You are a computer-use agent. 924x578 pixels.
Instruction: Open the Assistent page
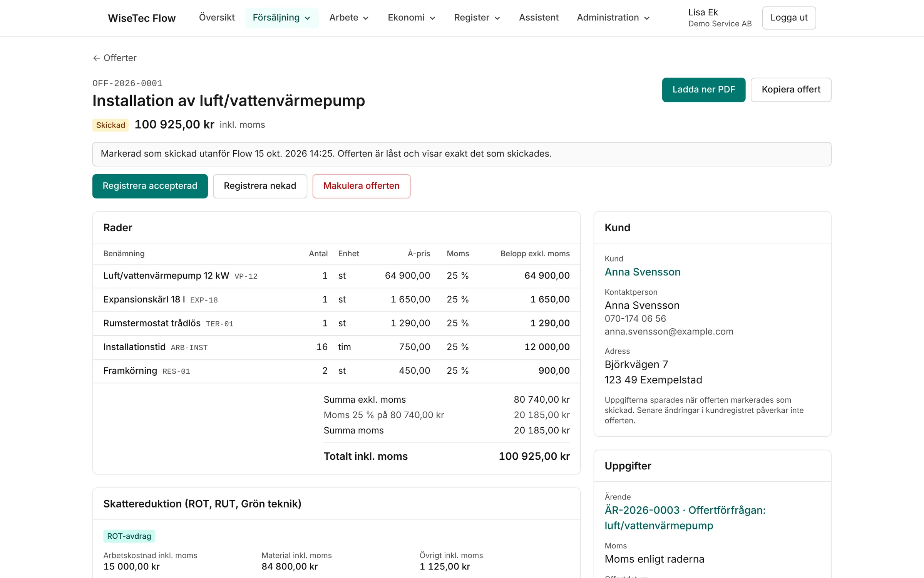point(539,18)
